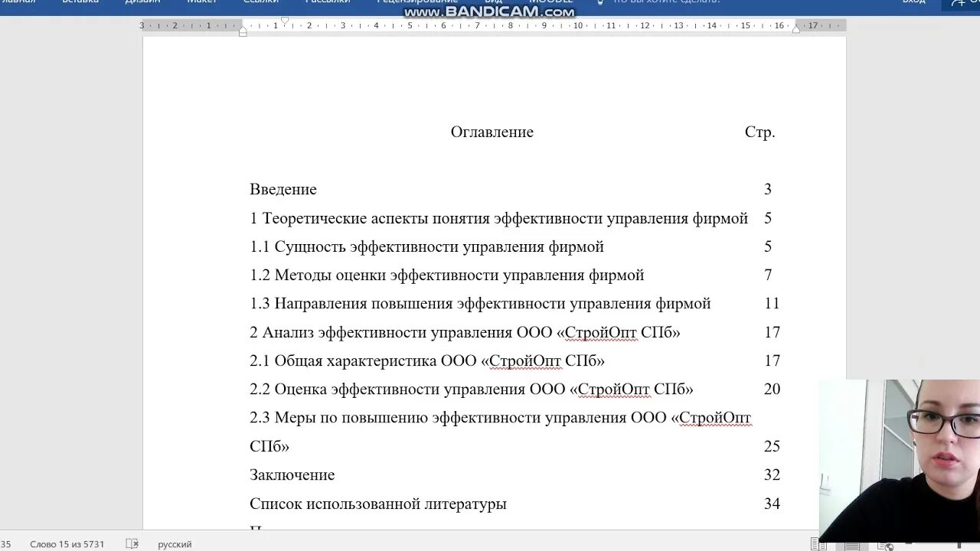Click page number 32 beside Заключение
The height and width of the screenshot is (551, 980).
[x=772, y=474]
